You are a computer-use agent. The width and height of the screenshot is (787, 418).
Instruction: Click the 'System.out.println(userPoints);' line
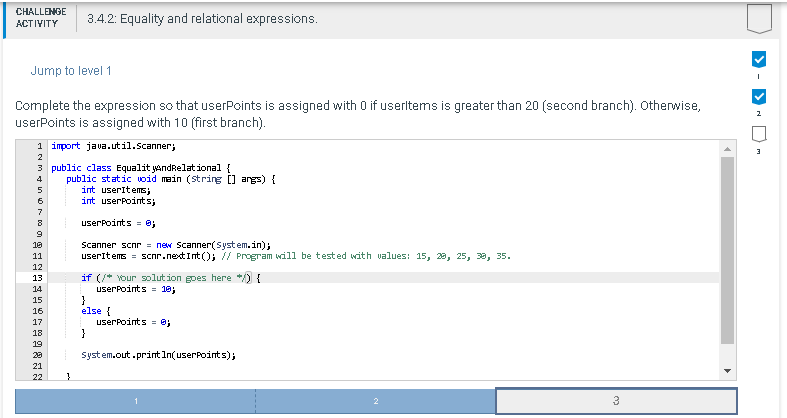pos(159,355)
